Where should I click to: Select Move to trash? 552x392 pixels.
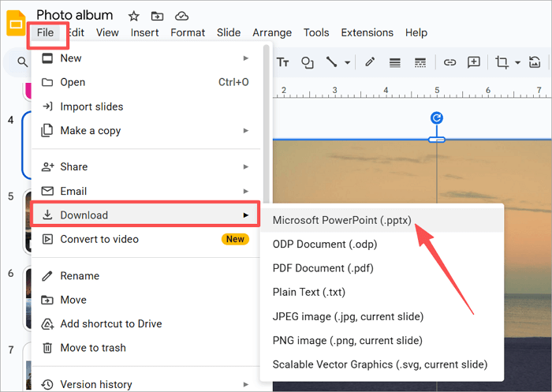[x=146, y=348]
